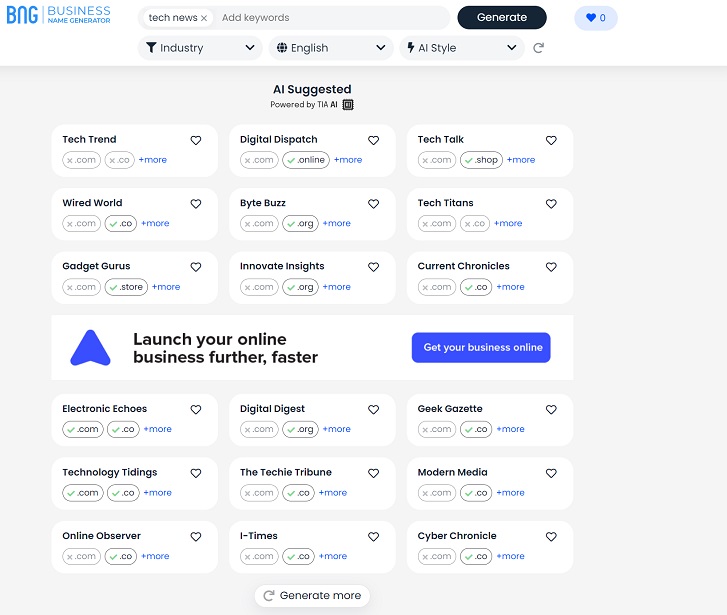Select available .online domain for Digital Dispatch
Screen dimensions: 727x615
[x=306, y=160]
